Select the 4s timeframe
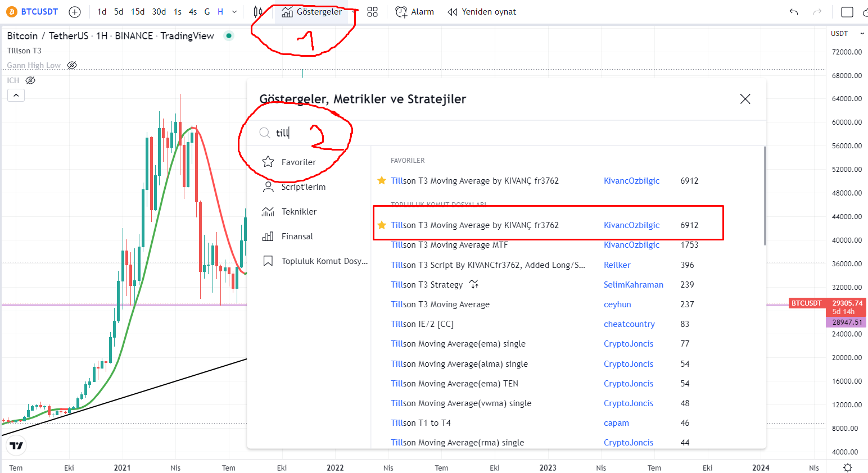 [193, 12]
